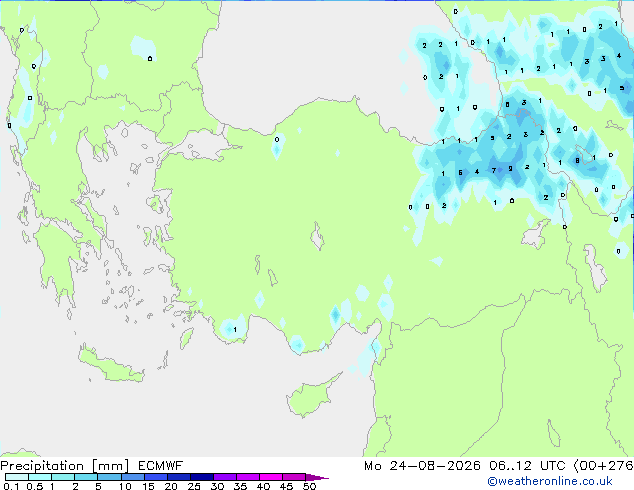Pick the 1 to 2 mm legend swatch
Image resolution: width=634 pixels, height=490 pixels.
(63, 477)
